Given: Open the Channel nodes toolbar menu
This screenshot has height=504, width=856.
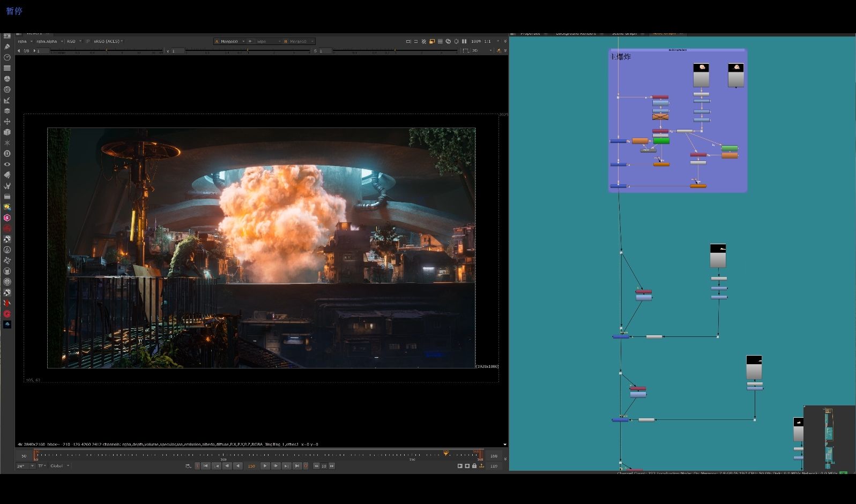Looking at the screenshot, I should [7, 68].
